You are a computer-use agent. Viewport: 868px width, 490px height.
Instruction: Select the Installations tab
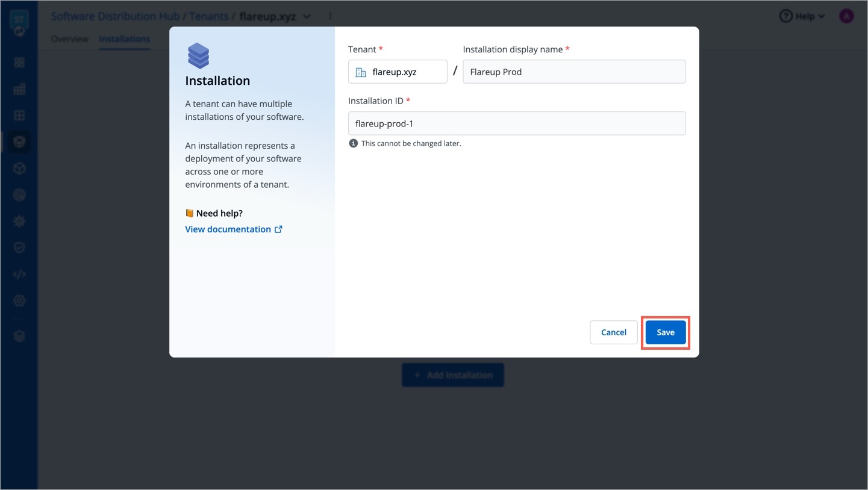pos(124,39)
